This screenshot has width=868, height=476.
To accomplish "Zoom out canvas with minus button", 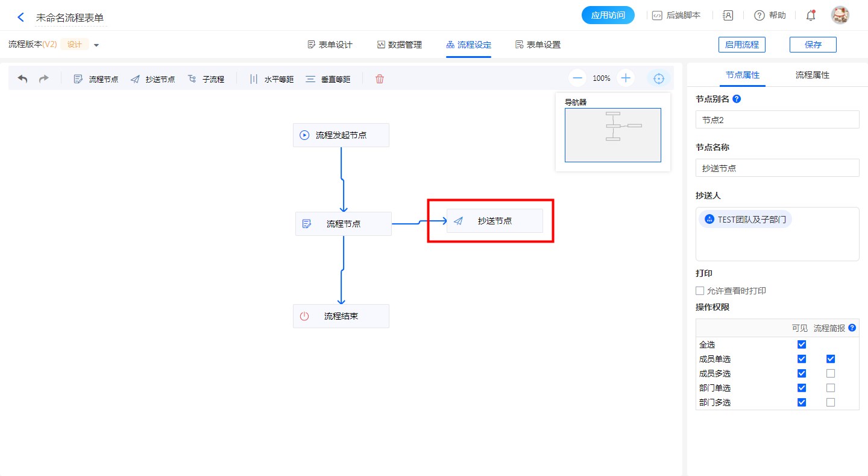I will 577,78.
